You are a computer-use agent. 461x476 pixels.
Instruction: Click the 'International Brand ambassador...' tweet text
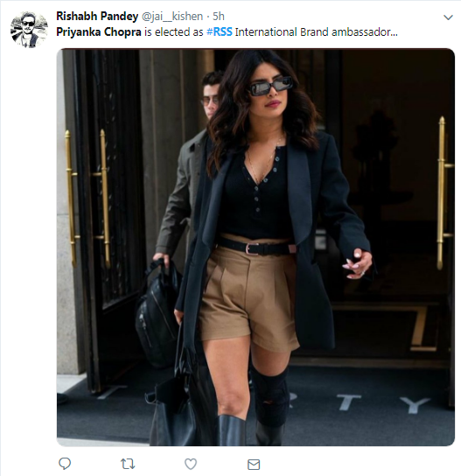click(x=317, y=31)
